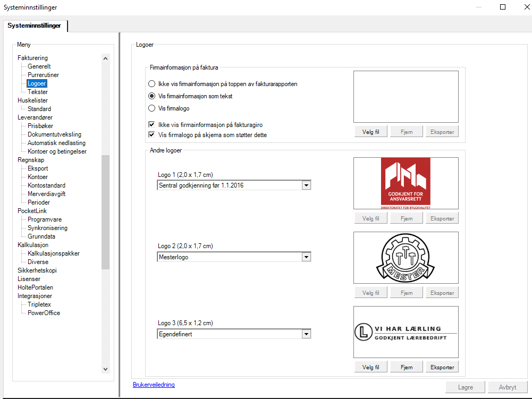
Task: Click the menu scrollbar up arrow
Action: 106,58
